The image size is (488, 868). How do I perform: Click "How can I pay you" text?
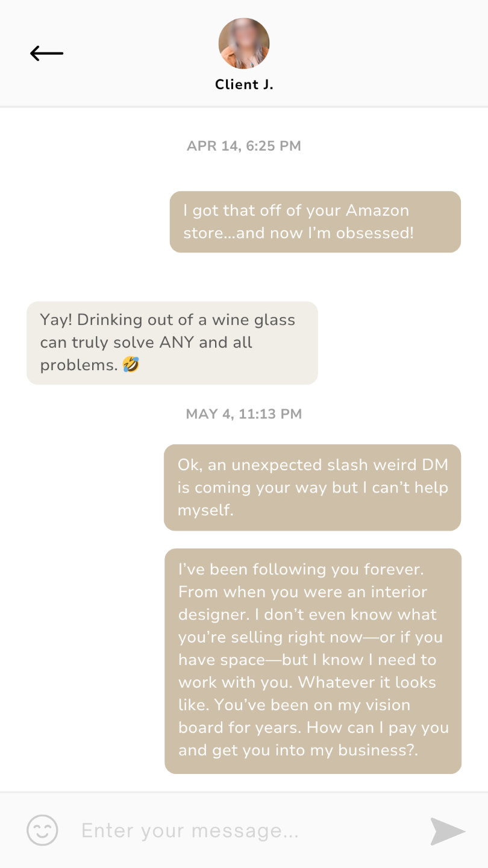(x=377, y=728)
